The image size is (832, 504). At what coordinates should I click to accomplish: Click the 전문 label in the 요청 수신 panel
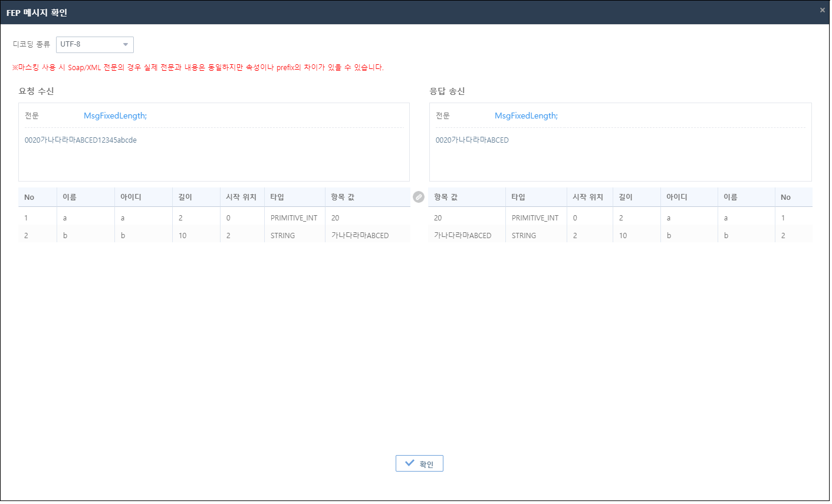(32, 116)
